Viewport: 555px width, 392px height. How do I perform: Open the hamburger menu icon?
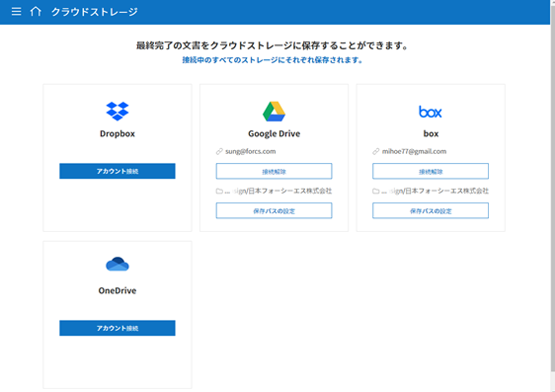tap(16, 12)
